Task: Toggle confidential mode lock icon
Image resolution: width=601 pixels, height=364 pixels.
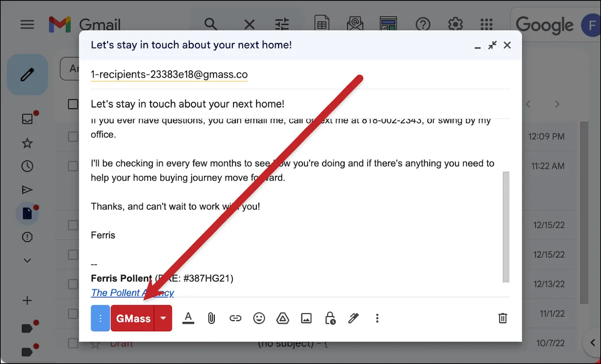Action: tap(330, 318)
